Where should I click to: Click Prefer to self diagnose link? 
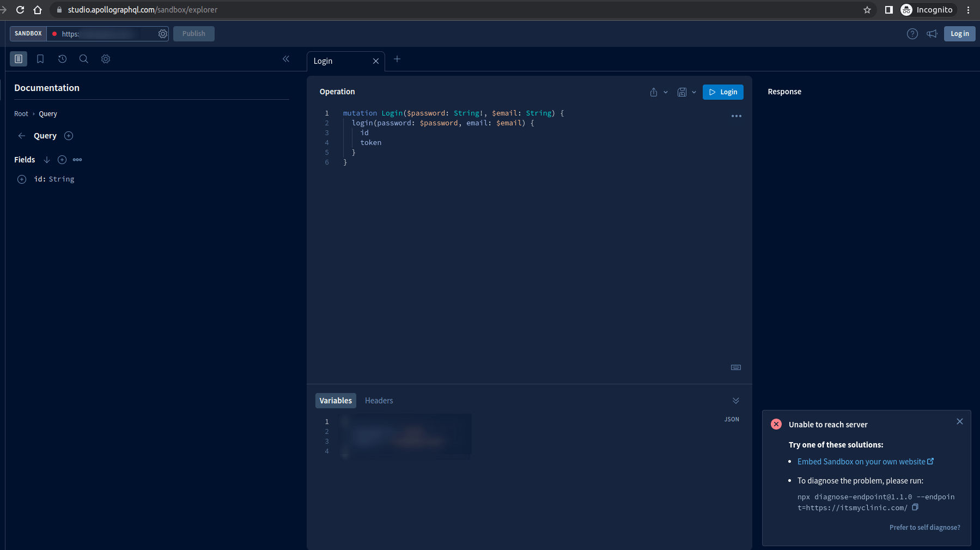[925, 528]
